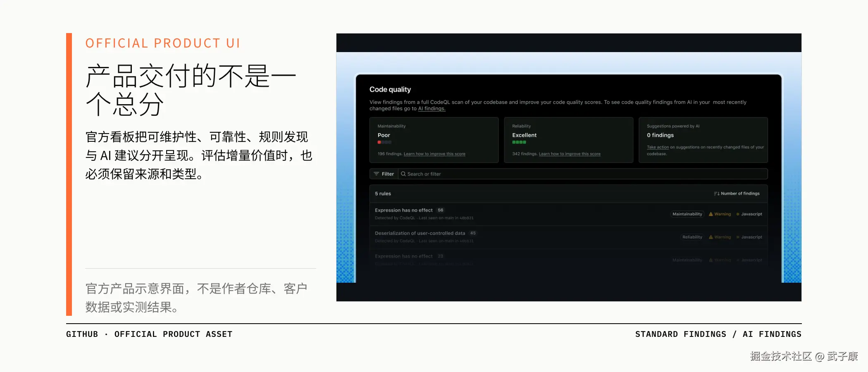Click the 56 findings count badge
This screenshot has height=372, width=868.
click(441, 210)
